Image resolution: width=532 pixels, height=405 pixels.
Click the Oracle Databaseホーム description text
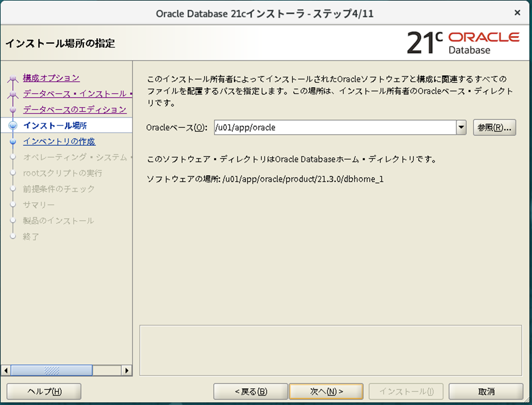coord(291,160)
